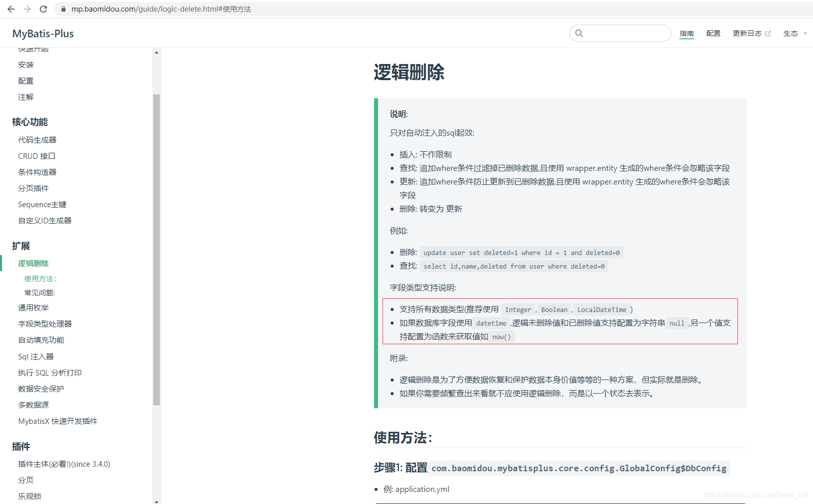Click the 逻辑删除 page heading

coord(409,72)
